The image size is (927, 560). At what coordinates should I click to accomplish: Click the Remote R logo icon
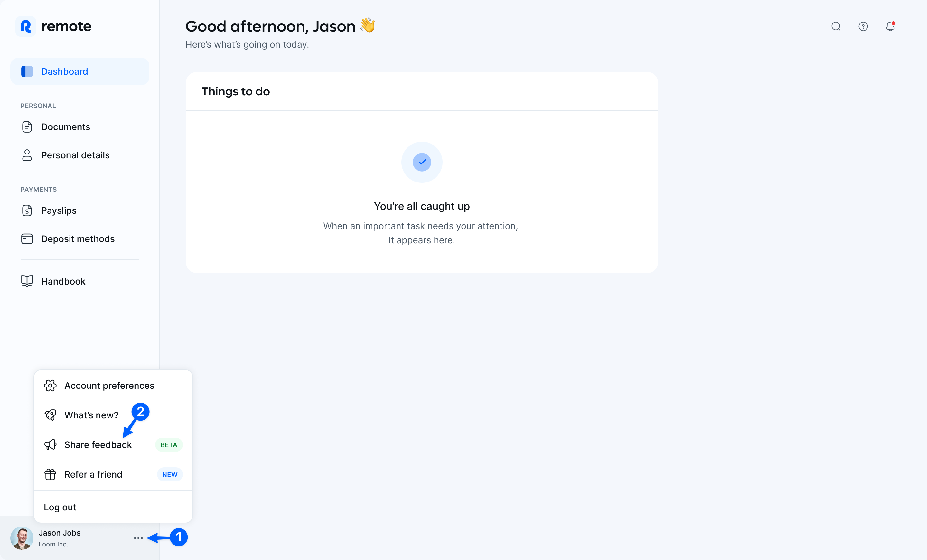click(x=25, y=26)
